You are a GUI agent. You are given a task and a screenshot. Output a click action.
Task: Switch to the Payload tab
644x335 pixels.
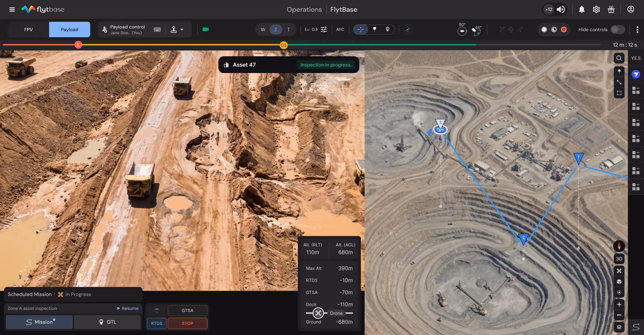point(69,29)
